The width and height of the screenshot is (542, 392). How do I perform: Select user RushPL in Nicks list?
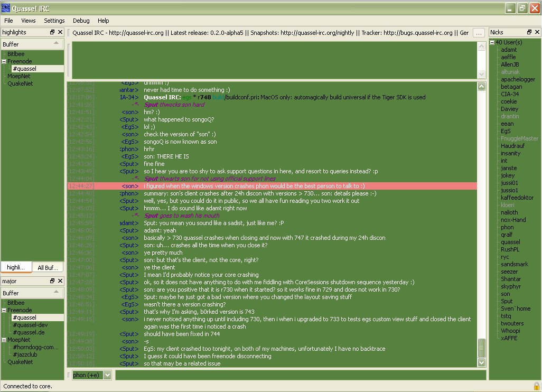(x=510, y=249)
